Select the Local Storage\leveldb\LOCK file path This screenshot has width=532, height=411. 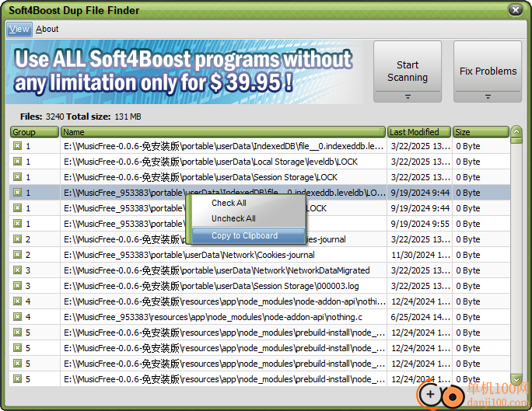(x=210, y=162)
